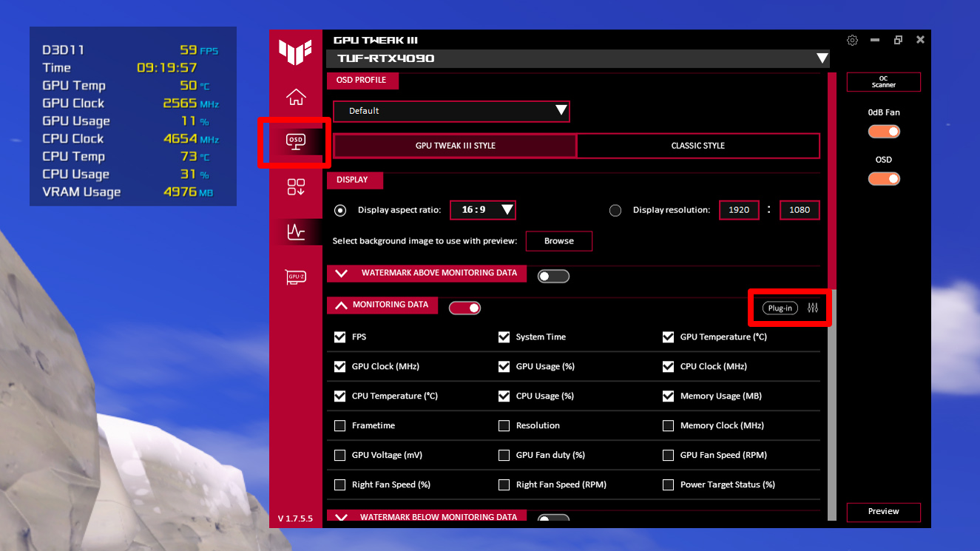
Task: Expand Watermark Above Monitoring Data section
Action: tap(341, 273)
